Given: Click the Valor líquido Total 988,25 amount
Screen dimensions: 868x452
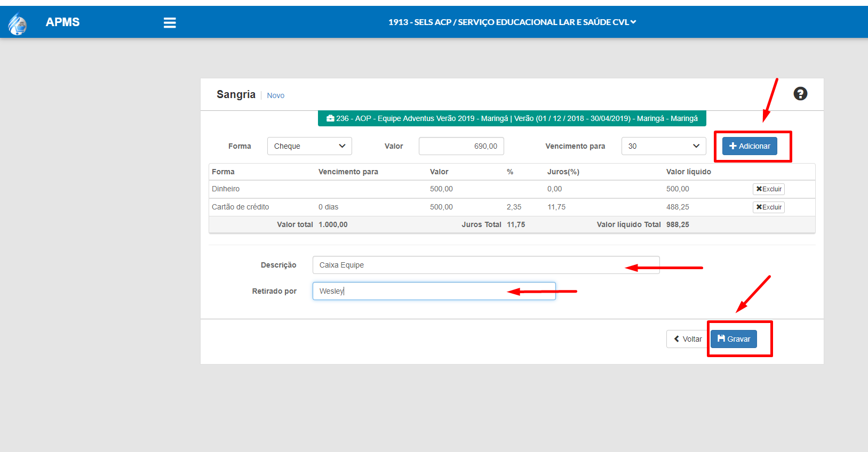Looking at the screenshot, I should click(678, 224).
